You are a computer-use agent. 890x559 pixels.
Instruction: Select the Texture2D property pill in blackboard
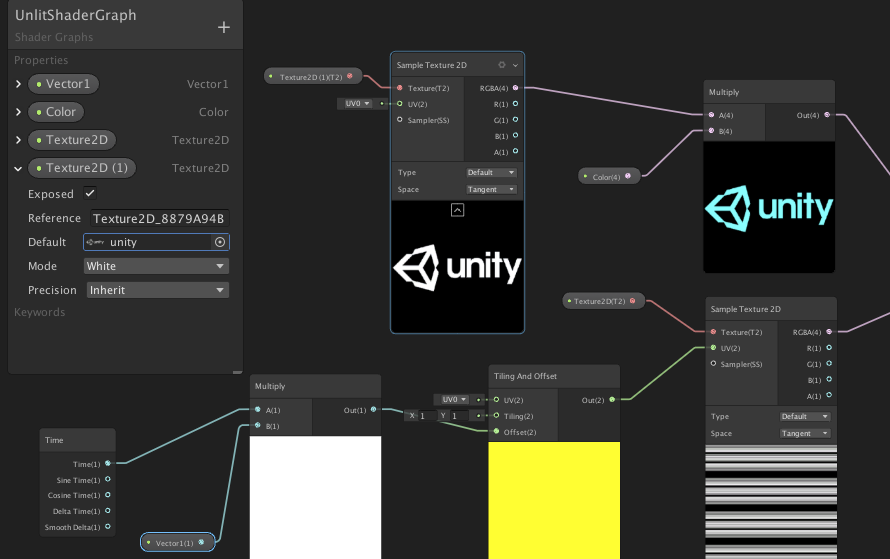[72, 140]
